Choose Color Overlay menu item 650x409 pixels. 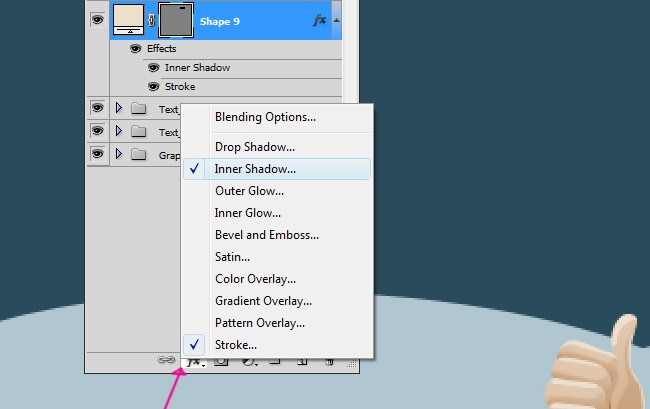click(277, 279)
